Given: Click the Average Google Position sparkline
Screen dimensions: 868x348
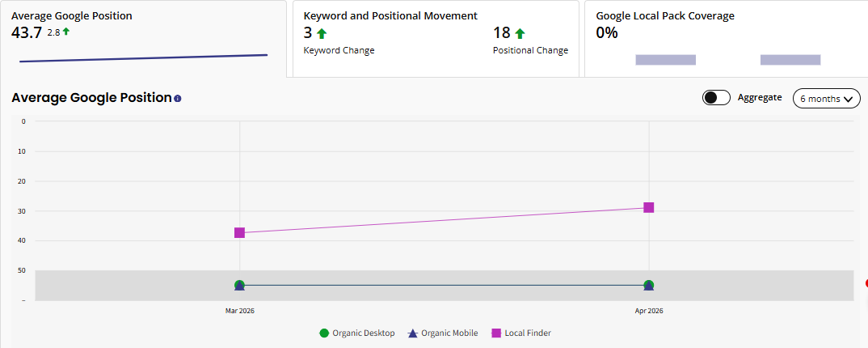Looking at the screenshot, I should [x=143, y=58].
